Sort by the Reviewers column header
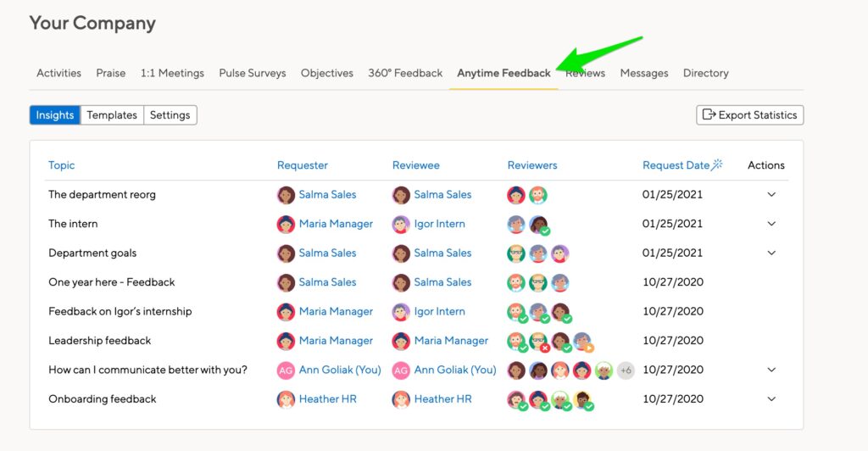This screenshot has width=868, height=451. tap(532, 165)
